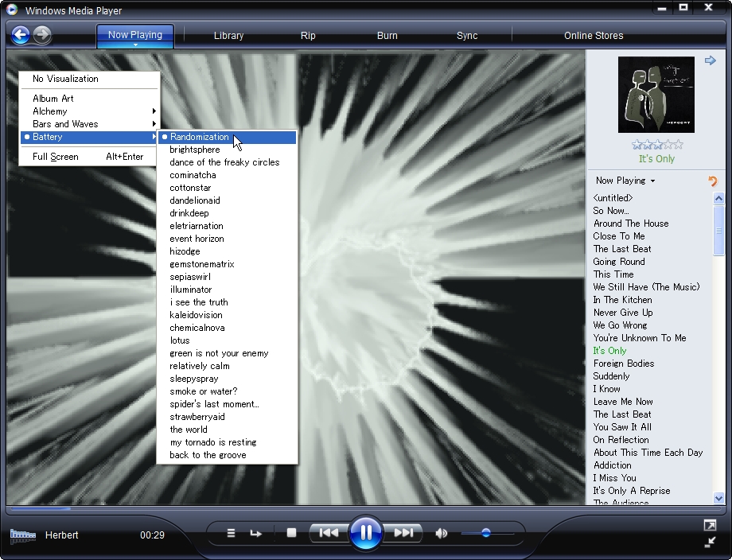Image resolution: width=732 pixels, height=560 pixels.
Task: Switch to the Burn tab
Action: tap(387, 36)
